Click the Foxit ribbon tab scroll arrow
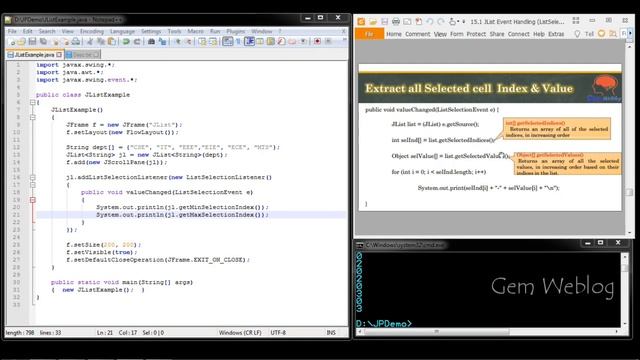The width and height of the screenshot is (640, 360). tap(631, 33)
